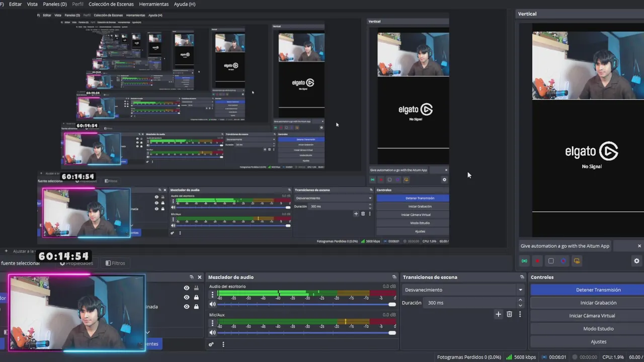The width and height of the screenshot is (644, 362).
Task: Click Fotogramas Perdidos 0 (0.0%) status text
Action: pos(469,357)
